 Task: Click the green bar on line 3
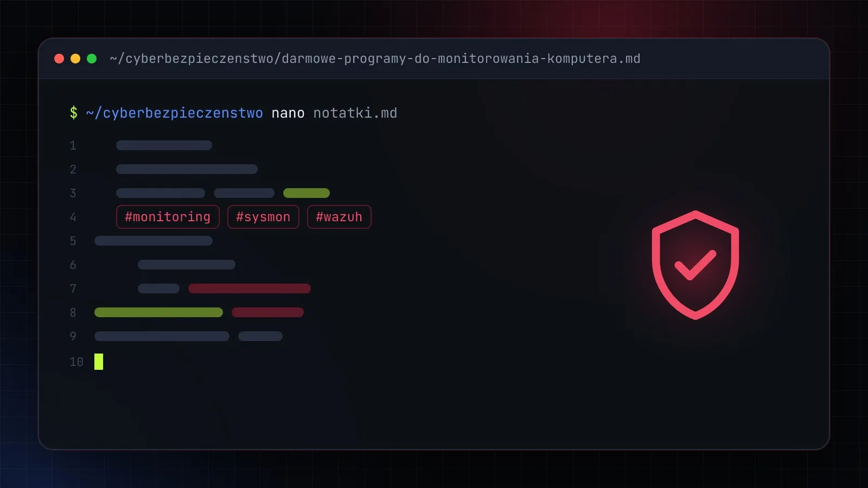(307, 193)
